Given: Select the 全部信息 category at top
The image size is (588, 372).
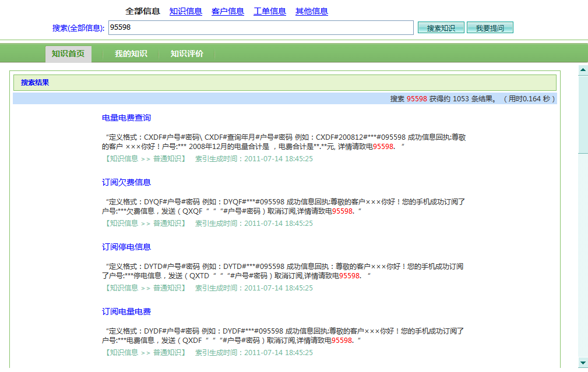Looking at the screenshot, I should coord(143,11).
